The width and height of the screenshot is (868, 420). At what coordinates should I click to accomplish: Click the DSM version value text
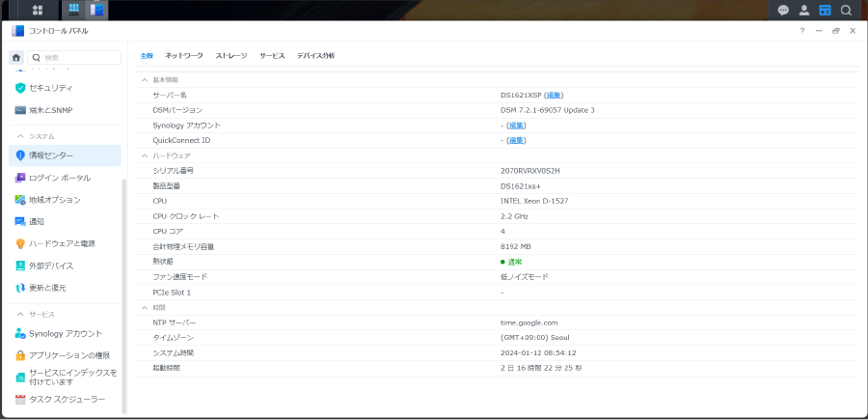(x=548, y=110)
